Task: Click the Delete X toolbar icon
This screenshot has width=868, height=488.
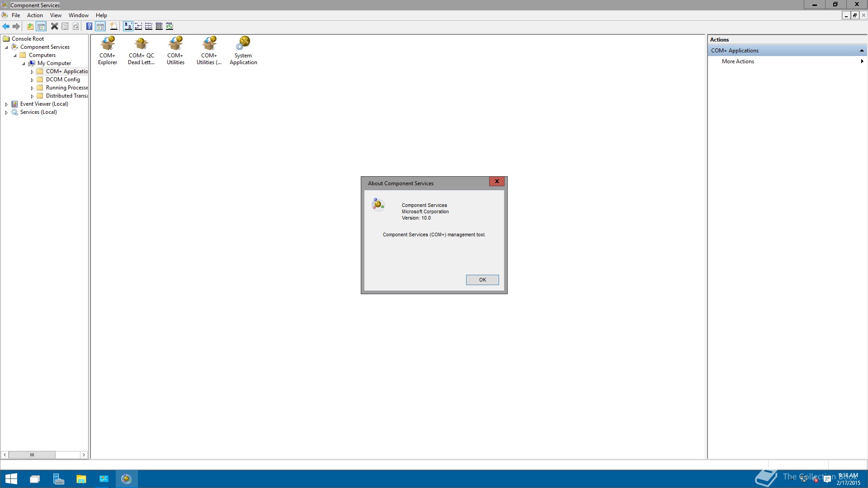Action: click(x=54, y=26)
